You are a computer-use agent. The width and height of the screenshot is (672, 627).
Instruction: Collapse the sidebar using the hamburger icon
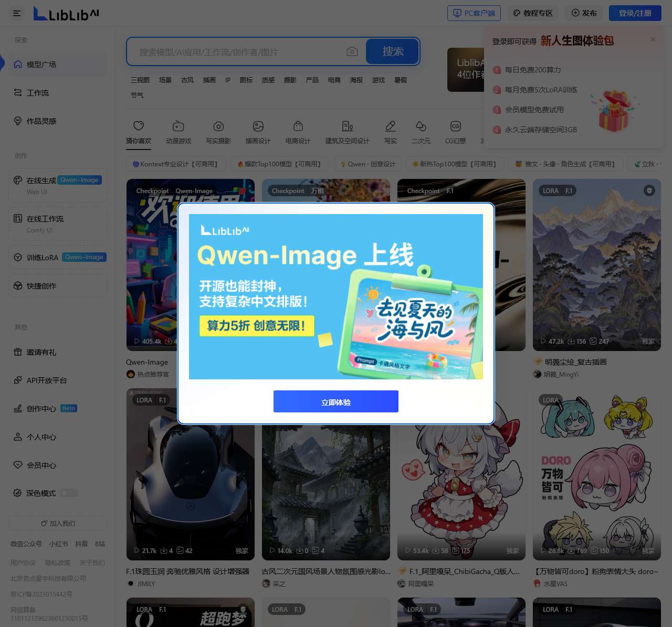[16, 13]
